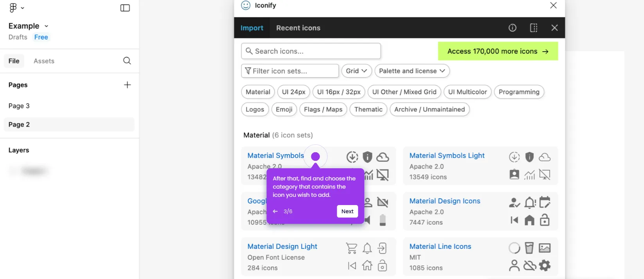Select lock icon in Material Design Icons card

[545, 220]
